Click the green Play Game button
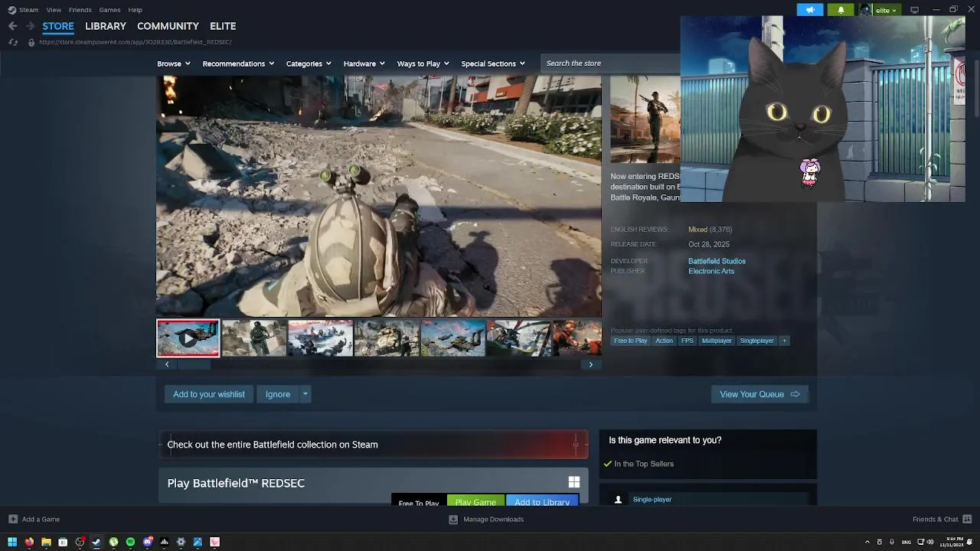980x551 pixels. [475, 502]
